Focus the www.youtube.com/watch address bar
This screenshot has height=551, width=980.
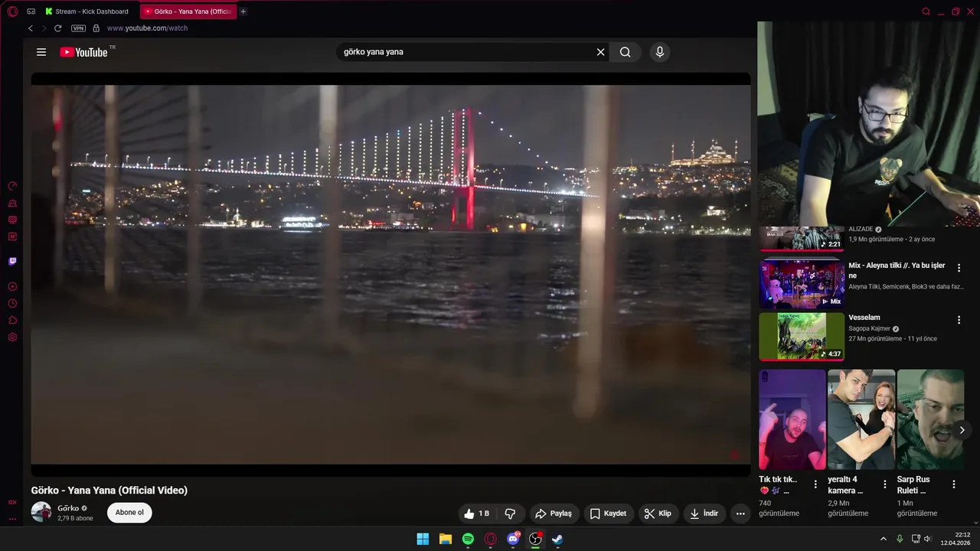[147, 28]
